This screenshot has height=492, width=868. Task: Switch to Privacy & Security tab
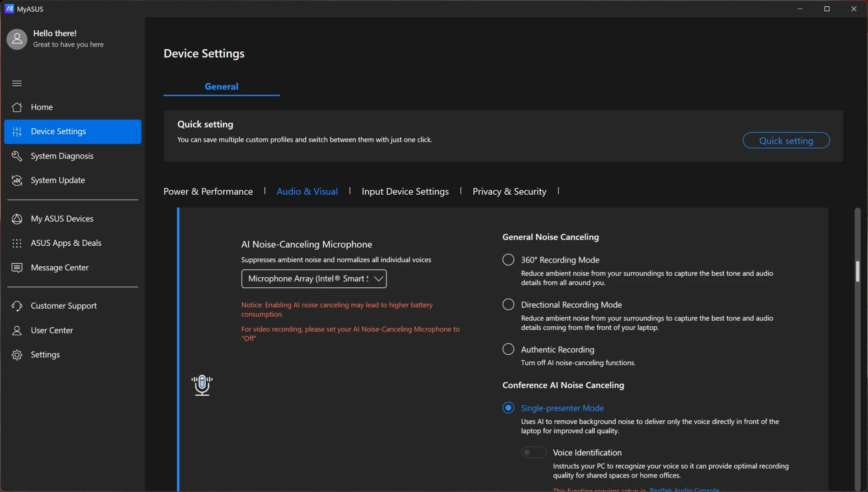(509, 192)
